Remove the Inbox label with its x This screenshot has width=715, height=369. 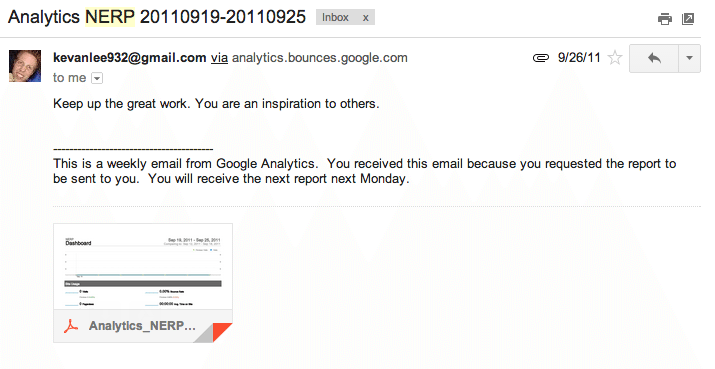365,18
